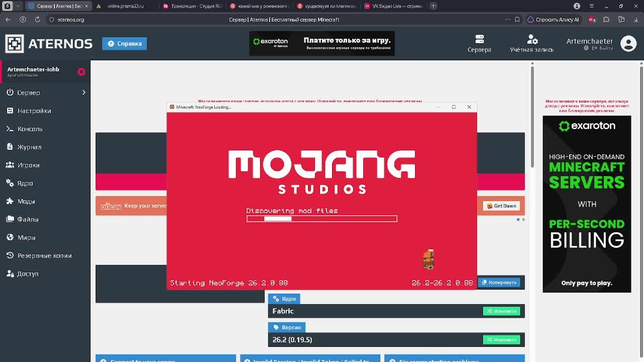Click the page vertical scrollbar
This screenshot has width=644, height=362.
[641, 211]
